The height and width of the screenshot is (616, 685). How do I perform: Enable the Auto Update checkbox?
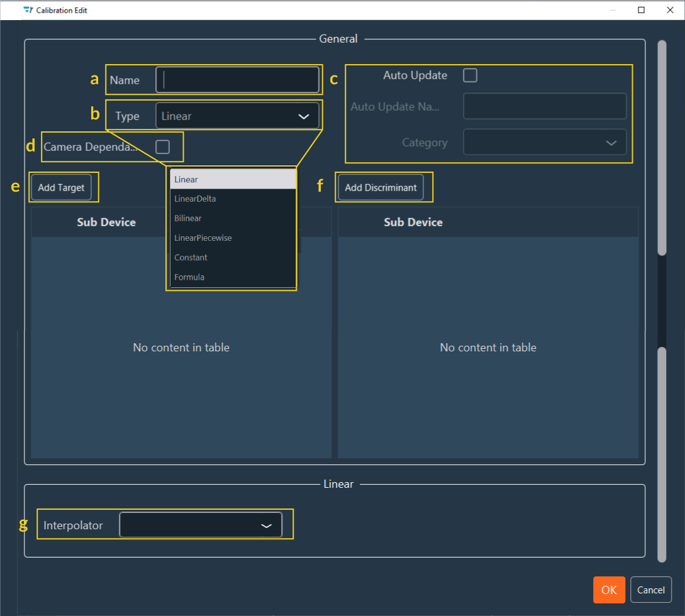click(470, 75)
